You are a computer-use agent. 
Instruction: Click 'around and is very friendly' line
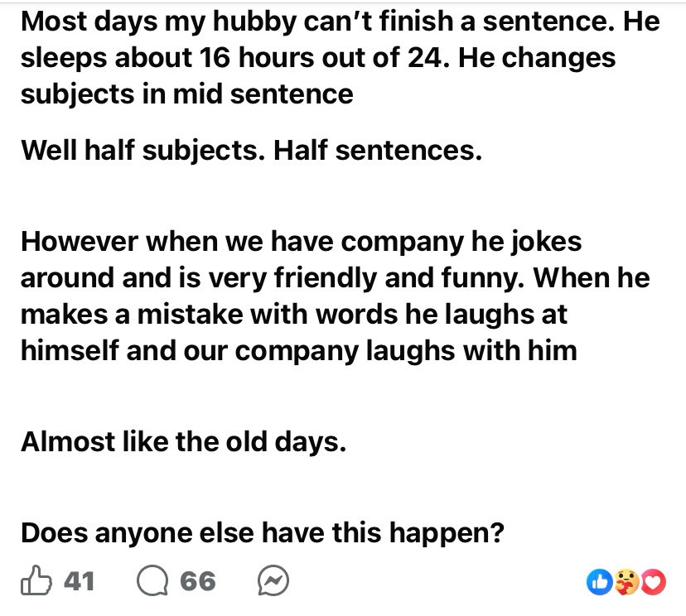[x=335, y=277]
